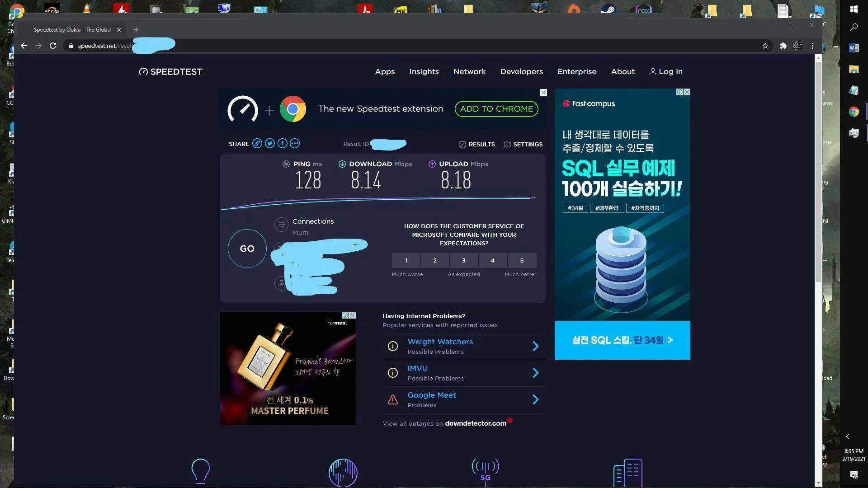Click the checkmark icon beside RESULTS
This screenshot has height=488, width=868.
click(462, 144)
